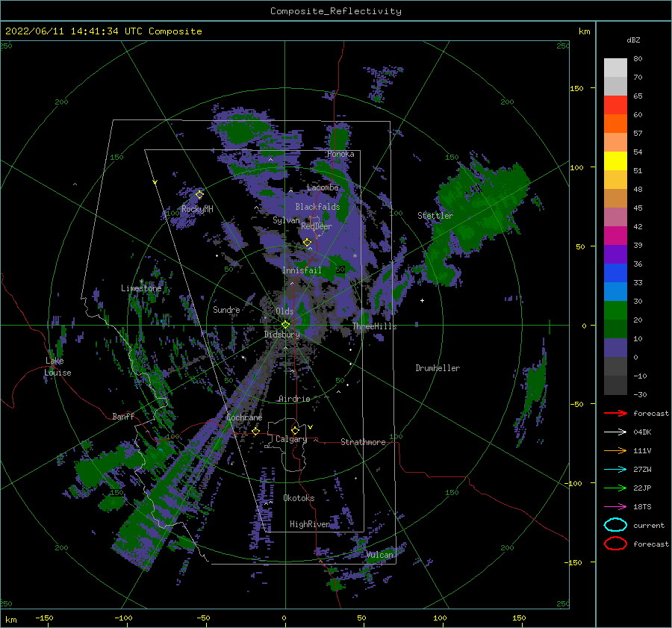Select the Banff label
This screenshot has height=628, width=672.
123,417
